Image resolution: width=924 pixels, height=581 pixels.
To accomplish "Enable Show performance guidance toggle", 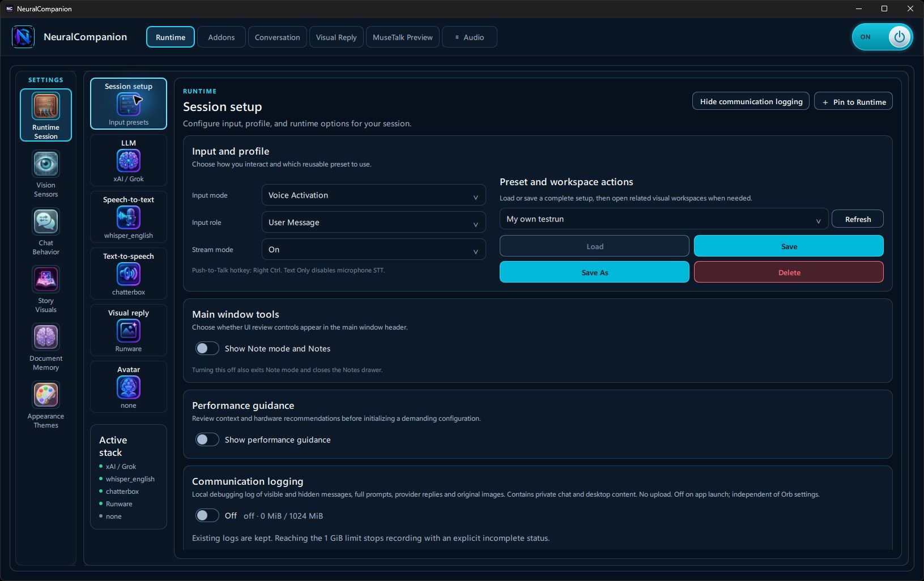I will 207,440.
